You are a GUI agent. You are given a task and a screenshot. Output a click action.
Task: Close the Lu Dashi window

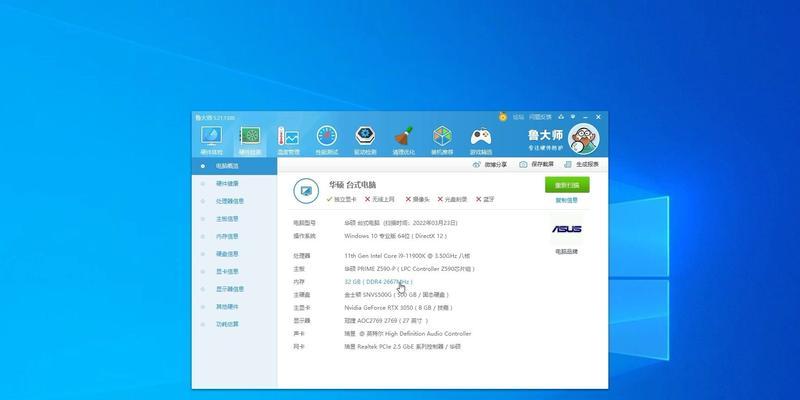click(x=598, y=117)
